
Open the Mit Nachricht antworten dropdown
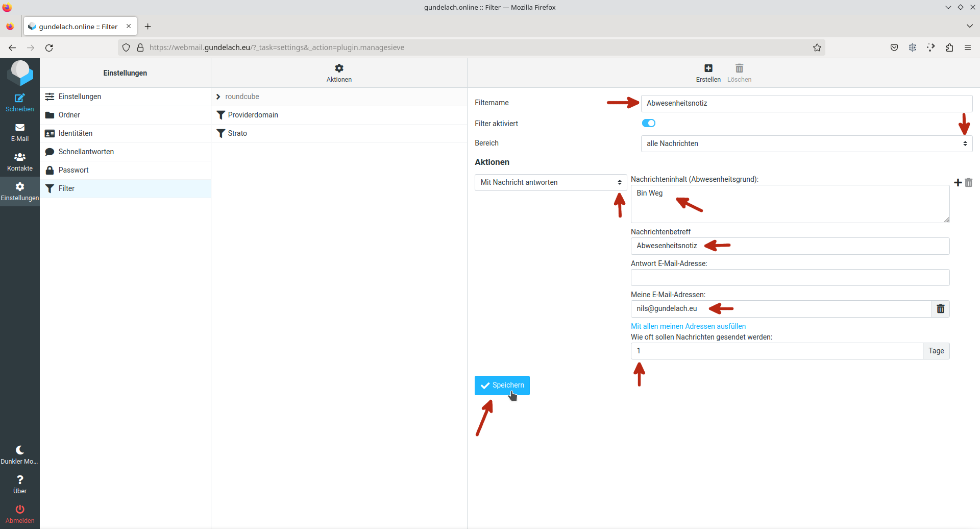tap(550, 182)
